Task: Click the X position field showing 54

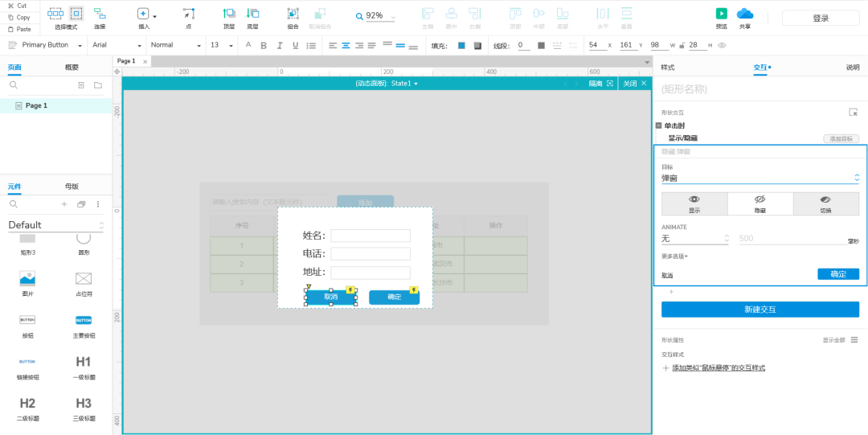Action: 597,46
